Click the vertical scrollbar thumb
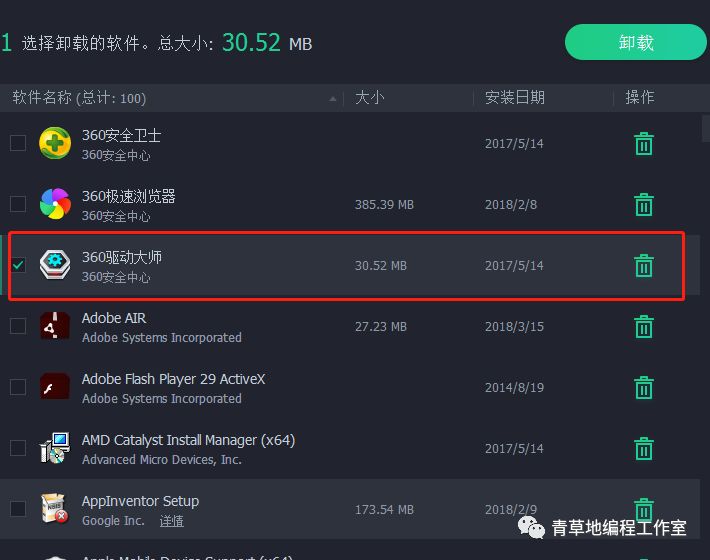Viewport: 710px width, 560px height. (705, 129)
